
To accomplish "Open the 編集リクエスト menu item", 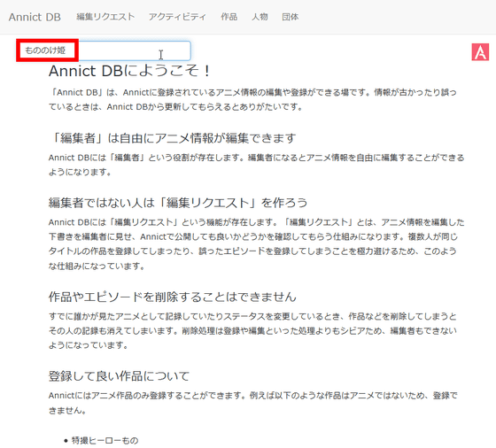I will (105, 17).
